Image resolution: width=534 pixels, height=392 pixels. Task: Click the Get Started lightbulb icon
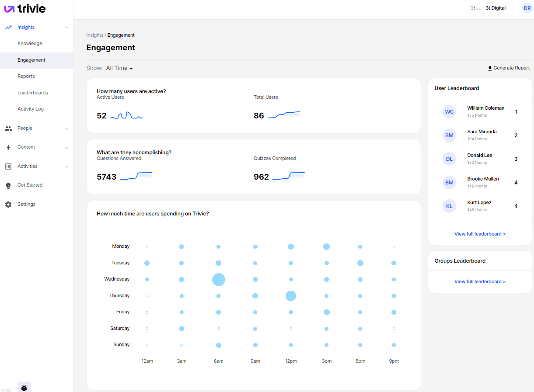point(8,185)
